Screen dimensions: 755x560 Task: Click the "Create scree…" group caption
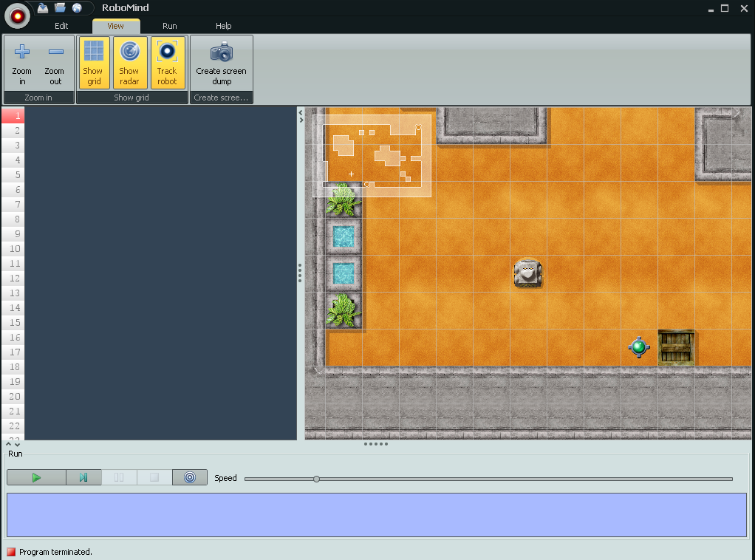(x=221, y=98)
